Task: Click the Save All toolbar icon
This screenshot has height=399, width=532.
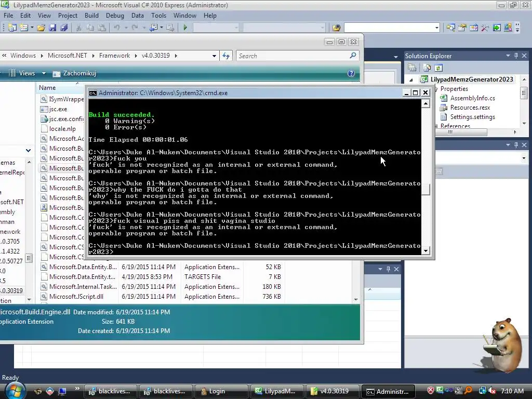Action: 64,28
